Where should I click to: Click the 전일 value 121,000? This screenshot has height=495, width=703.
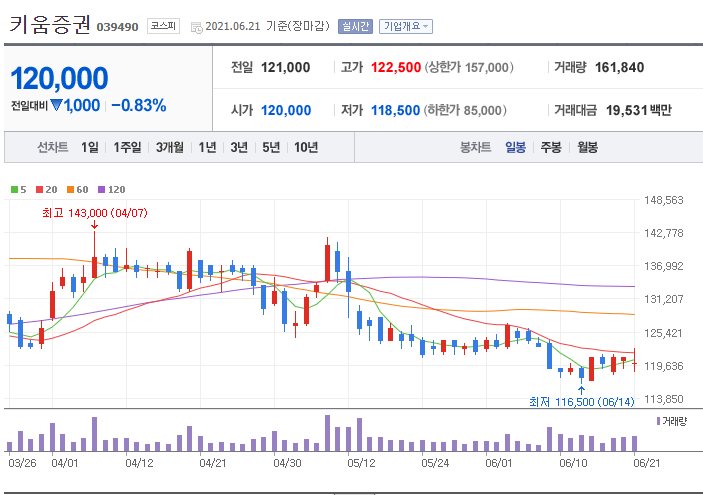click(286, 68)
